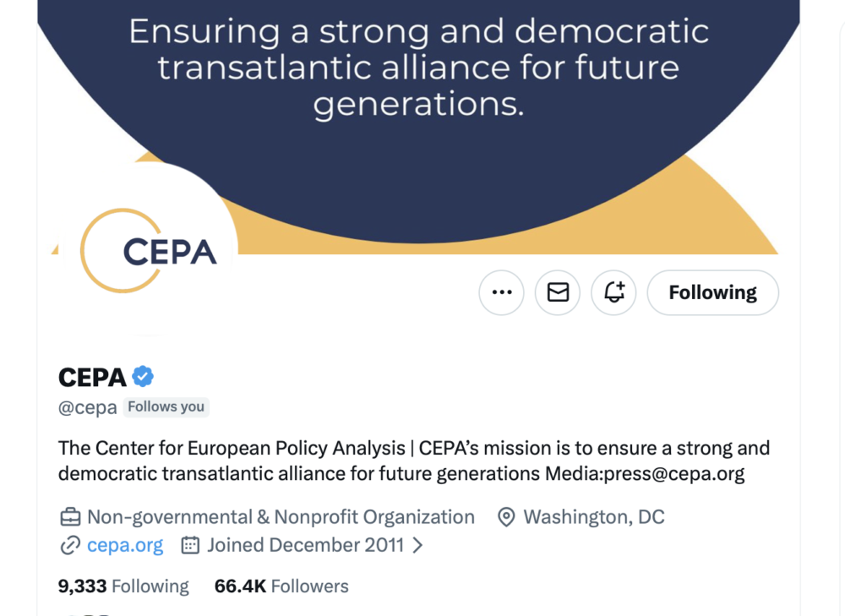View the 9,333 Following list
This screenshot has width=845, height=616.
pyautogui.click(x=123, y=586)
